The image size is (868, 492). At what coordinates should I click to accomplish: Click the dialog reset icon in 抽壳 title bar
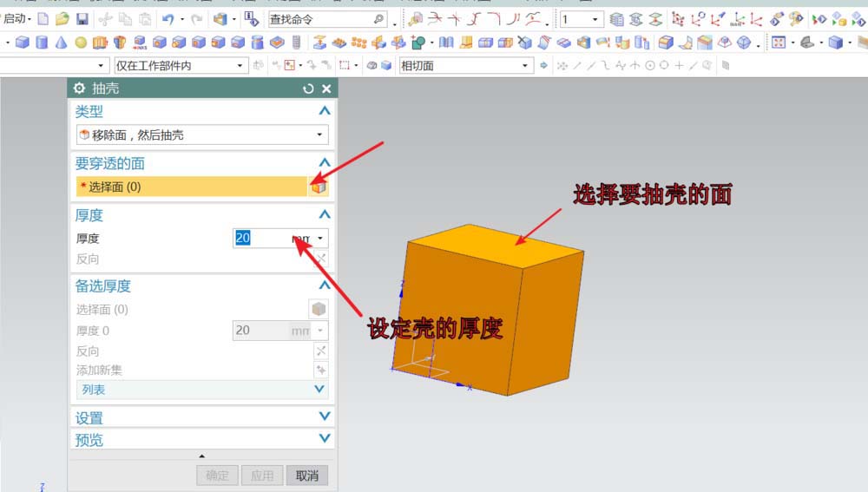point(308,89)
